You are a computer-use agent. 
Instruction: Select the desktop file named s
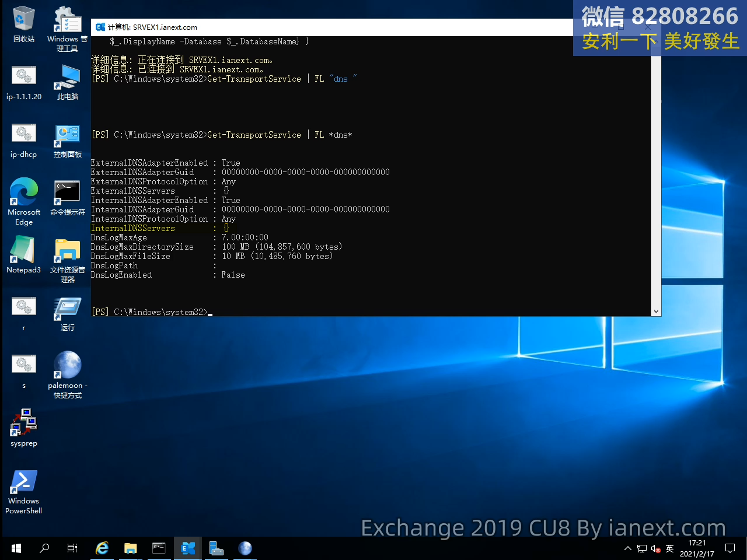(23, 371)
